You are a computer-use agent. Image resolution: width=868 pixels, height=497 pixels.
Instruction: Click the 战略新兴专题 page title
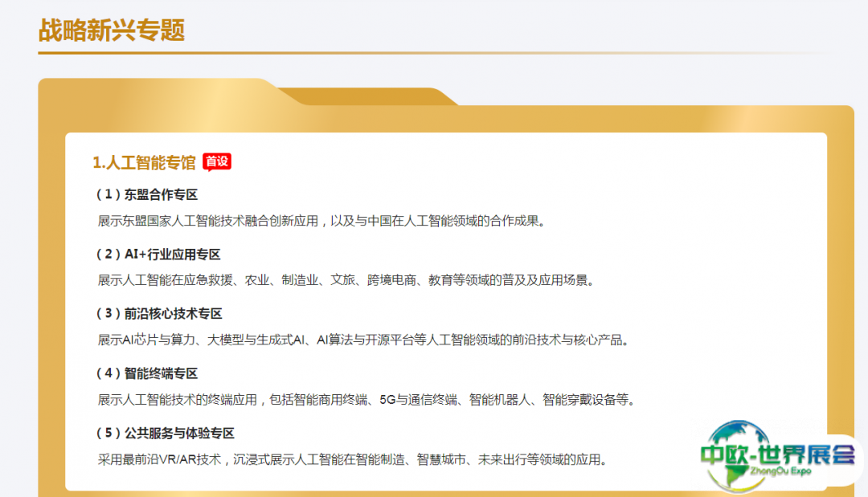tap(112, 31)
